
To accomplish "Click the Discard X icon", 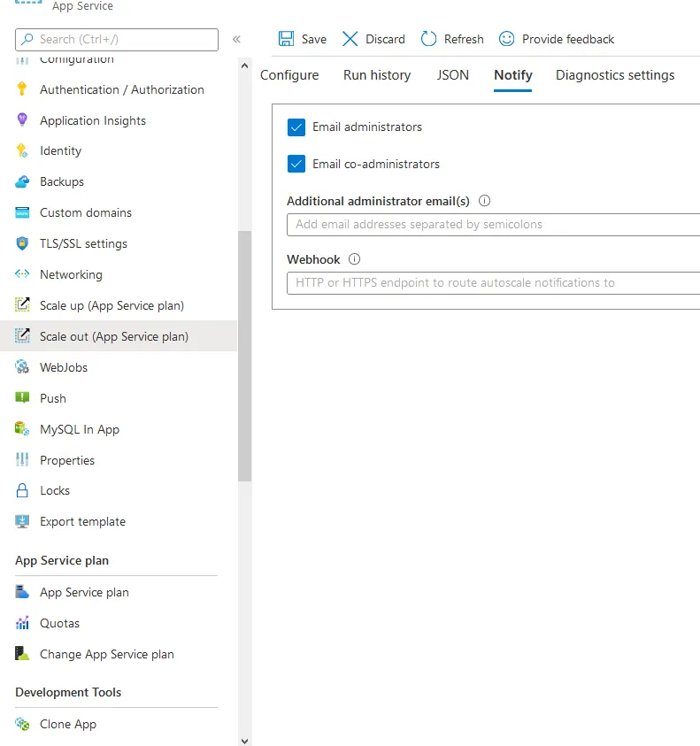I will tap(350, 39).
